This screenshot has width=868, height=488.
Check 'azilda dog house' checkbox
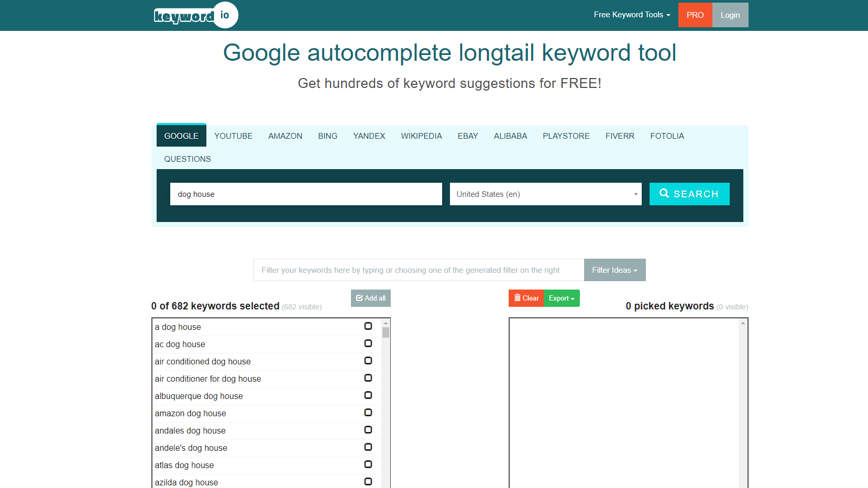click(x=368, y=482)
